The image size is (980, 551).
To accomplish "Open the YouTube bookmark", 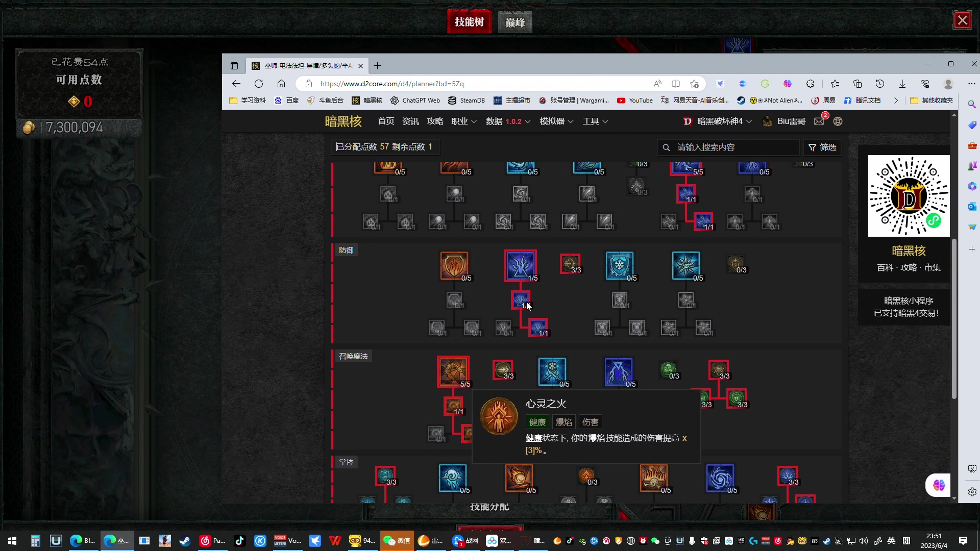I will pyautogui.click(x=635, y=101).
